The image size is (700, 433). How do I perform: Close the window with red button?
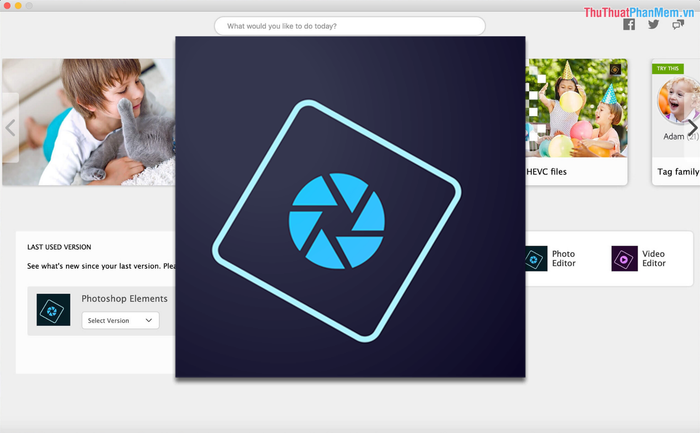tap(7, 5)
